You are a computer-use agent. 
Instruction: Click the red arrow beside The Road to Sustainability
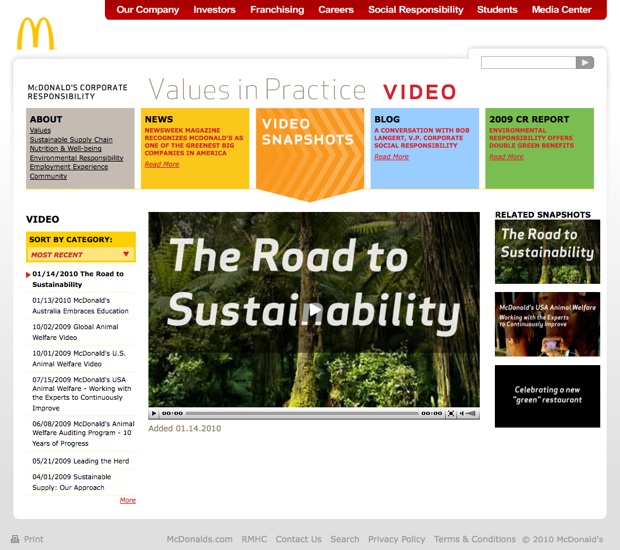click(x=28, y=274)
